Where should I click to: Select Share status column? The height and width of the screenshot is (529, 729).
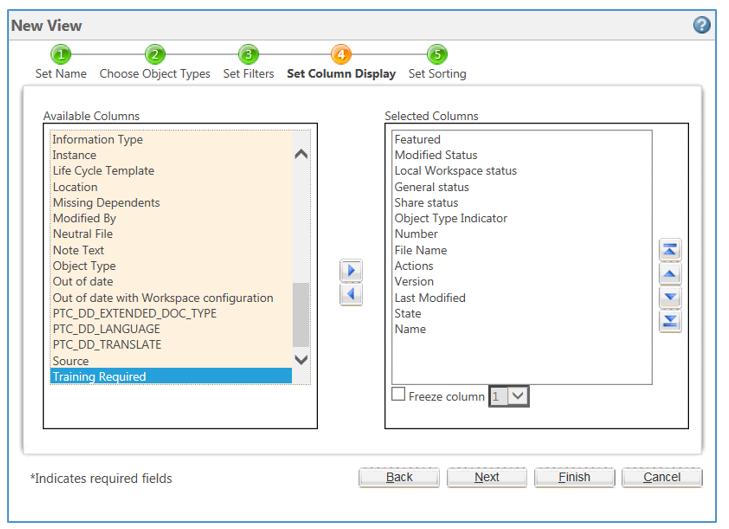tap(522, 203)
